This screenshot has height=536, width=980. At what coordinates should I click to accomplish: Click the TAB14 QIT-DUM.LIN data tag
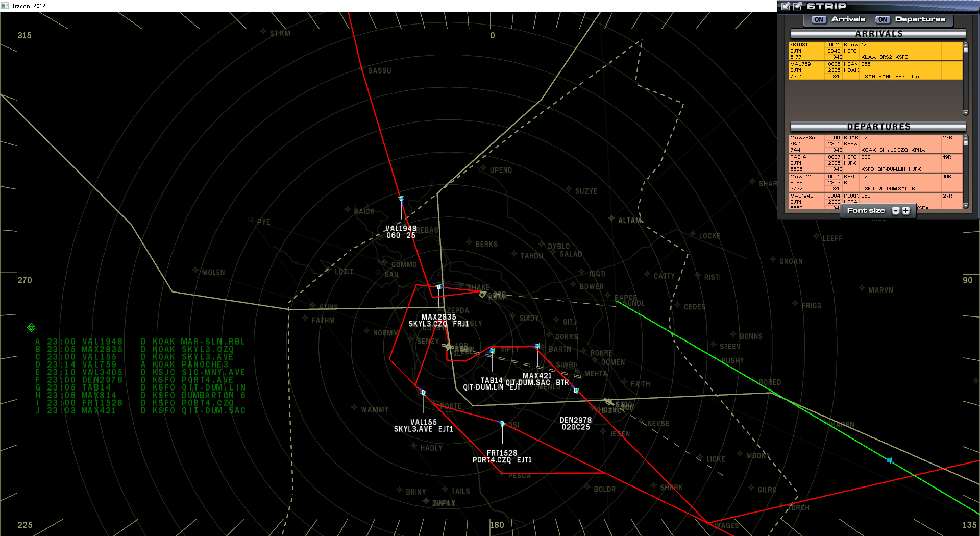pyautogui.click(x=492, y=384)
